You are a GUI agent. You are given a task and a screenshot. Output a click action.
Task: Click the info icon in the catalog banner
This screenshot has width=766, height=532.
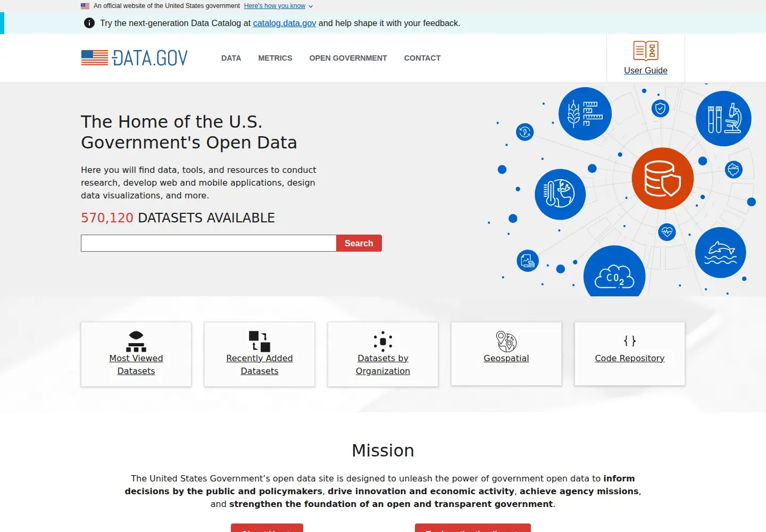click(89, 23)
